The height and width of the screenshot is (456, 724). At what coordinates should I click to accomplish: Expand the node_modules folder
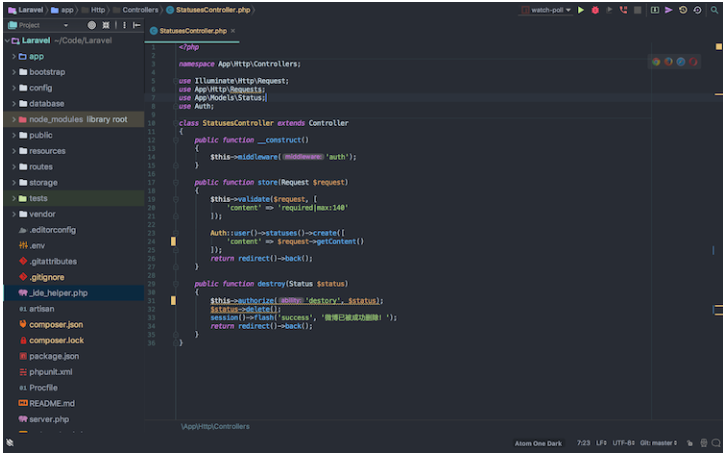(14, 119)
